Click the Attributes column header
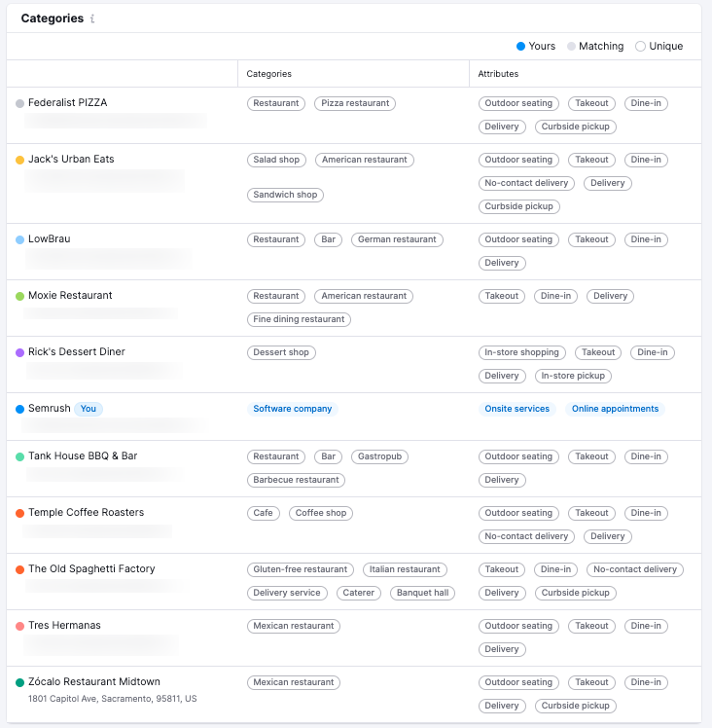Viewport: 712px width, 728px height. (498, 74)
